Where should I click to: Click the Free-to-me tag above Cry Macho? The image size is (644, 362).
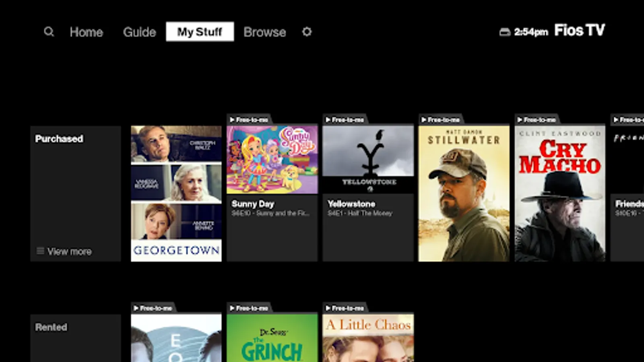(x=537, y=119)
